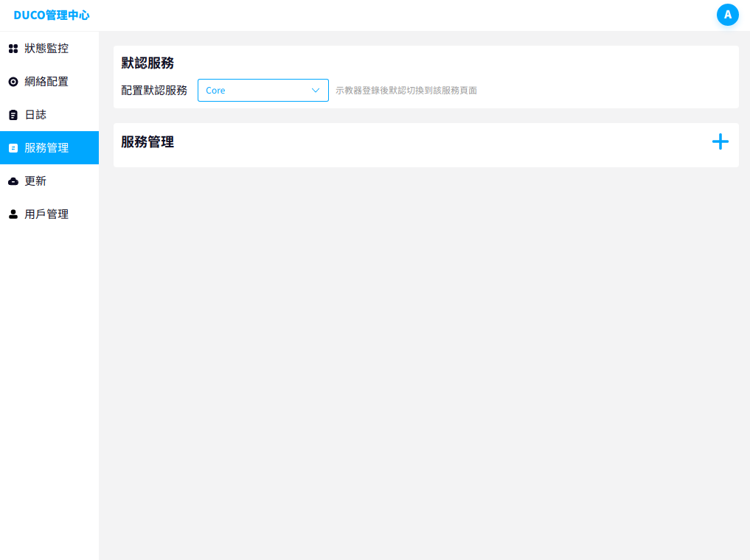The width and height of the screenshot is (750, 560).
Task: Navigate to 更新 page
Action: pyautogui.click(x=49, y=181)
